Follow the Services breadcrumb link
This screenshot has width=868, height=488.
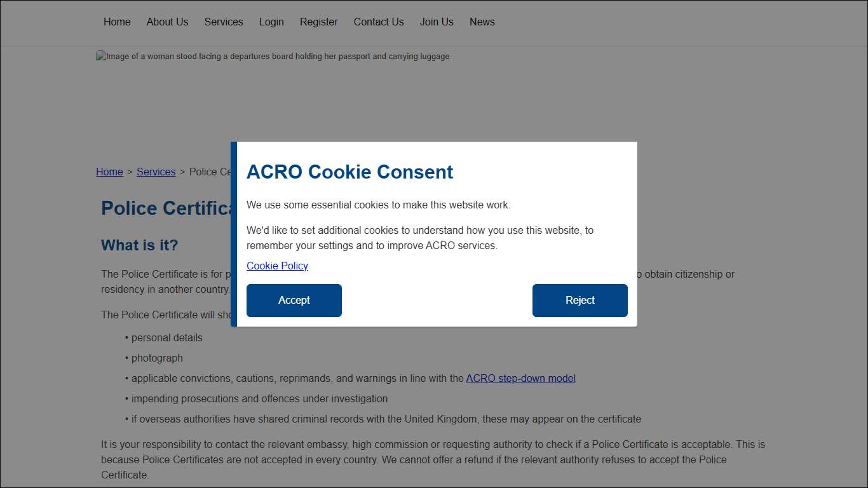[x=156, y=172]
